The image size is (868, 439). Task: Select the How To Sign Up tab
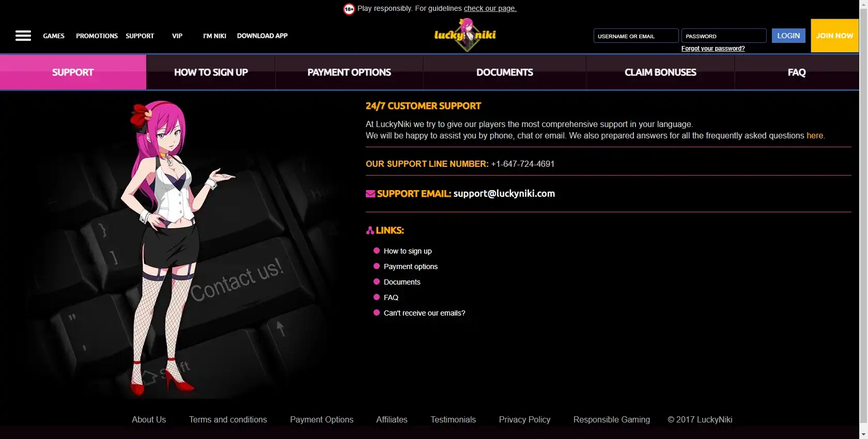click(211, 72)
